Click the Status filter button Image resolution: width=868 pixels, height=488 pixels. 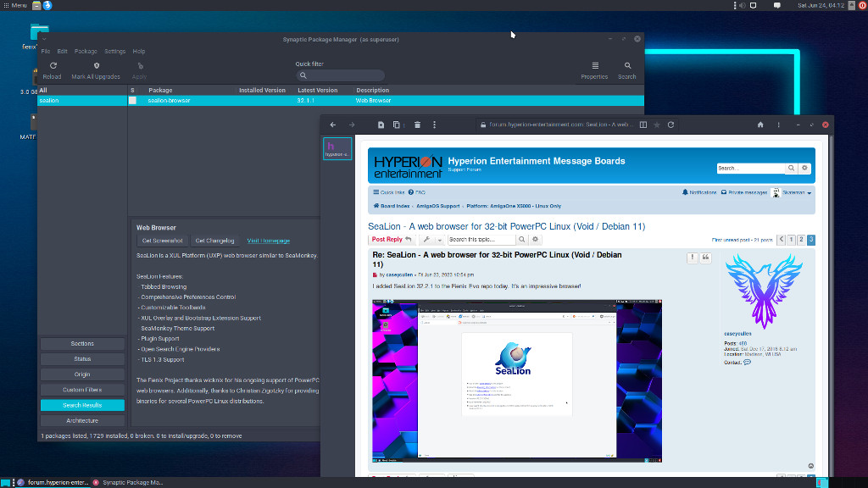coord(82,359)
